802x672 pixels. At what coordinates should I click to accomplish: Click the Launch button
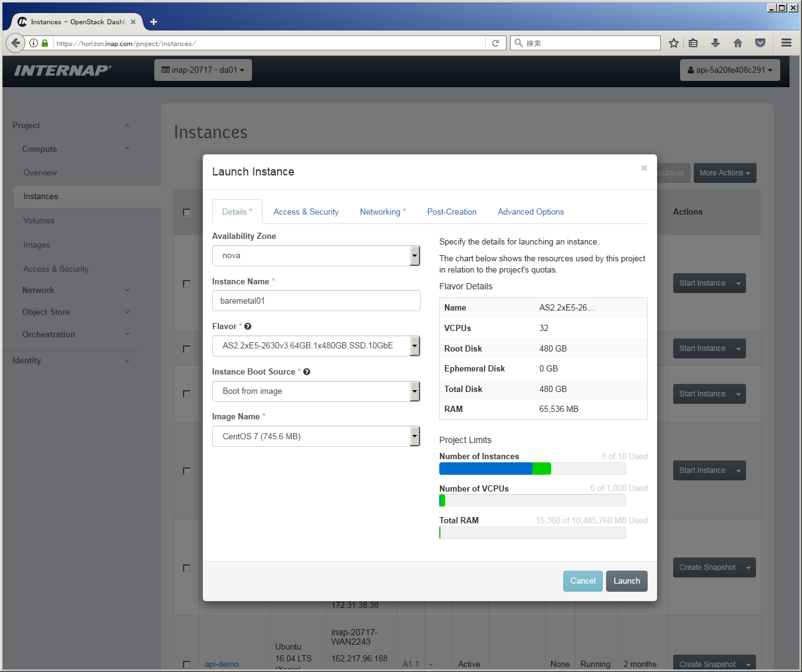(x=627, y=581)
